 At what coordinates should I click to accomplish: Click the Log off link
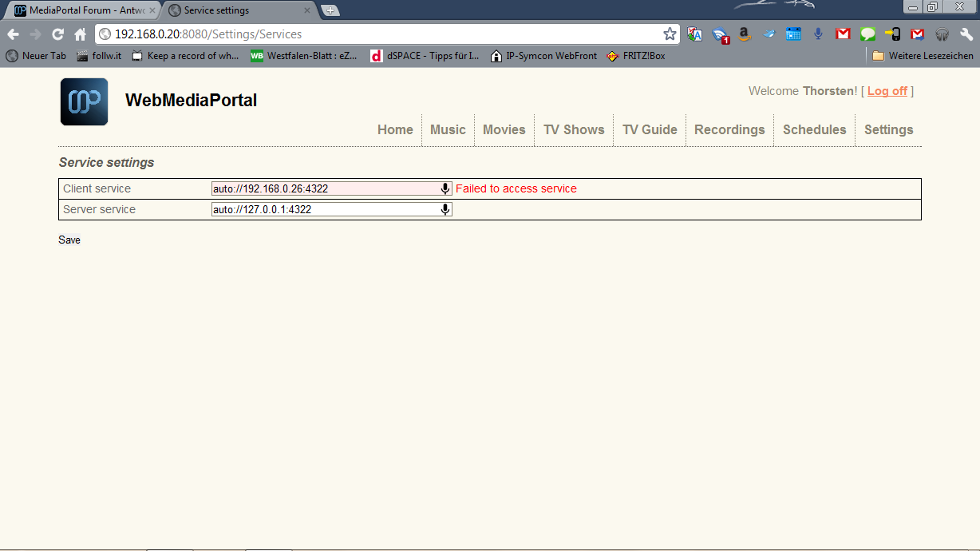[x=887, y=91]
